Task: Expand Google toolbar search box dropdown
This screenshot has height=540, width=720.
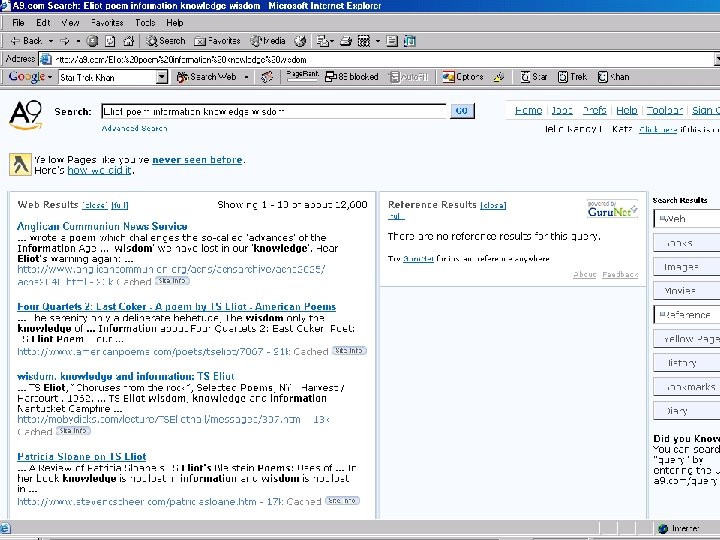Action: [x=162, y=77]
